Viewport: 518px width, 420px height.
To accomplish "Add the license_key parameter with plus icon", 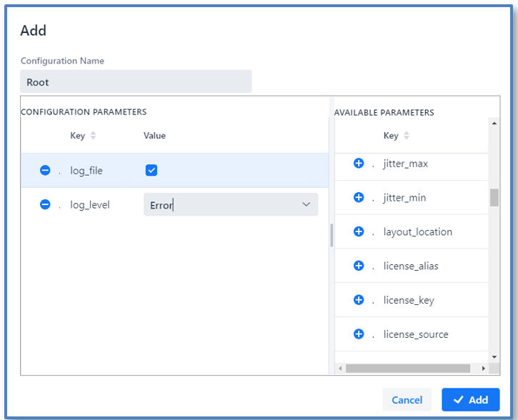I will point(359,300).
